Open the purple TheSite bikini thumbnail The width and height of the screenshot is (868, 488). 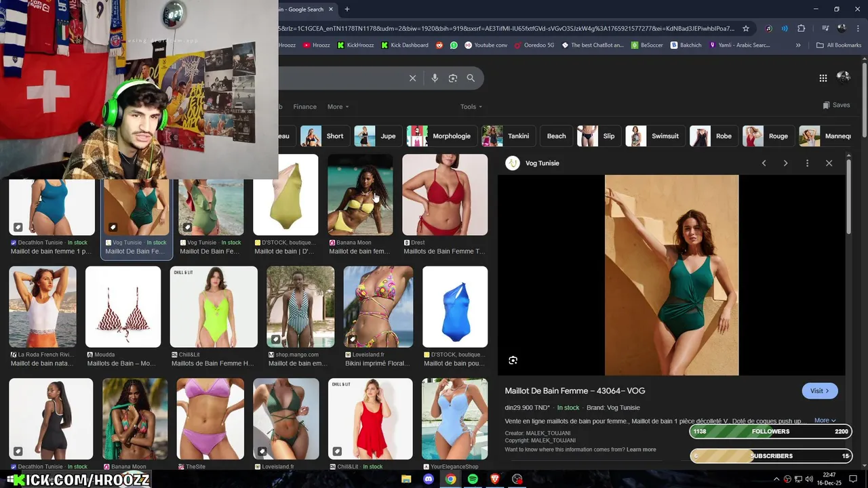210,419
